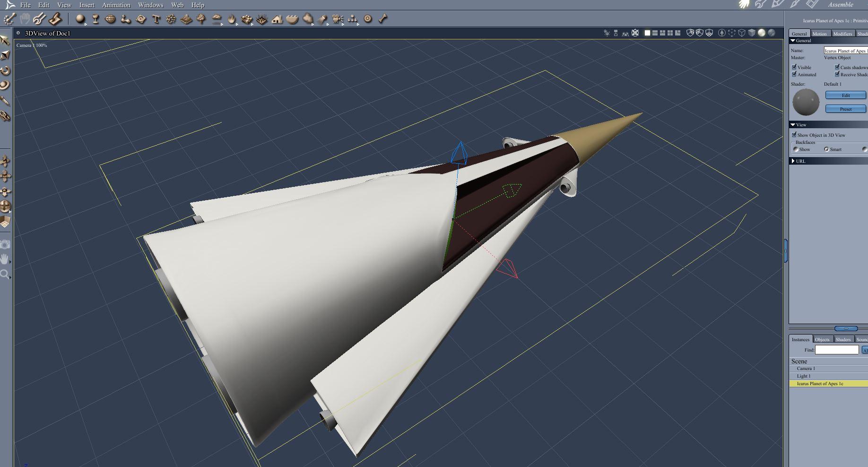Set wireframe cube display mode
This screenshot has width=868, height=467.
tap(742, 33)
